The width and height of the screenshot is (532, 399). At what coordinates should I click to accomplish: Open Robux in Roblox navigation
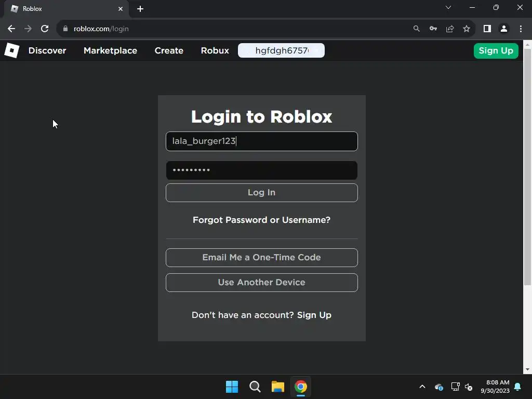coord(215,50)
